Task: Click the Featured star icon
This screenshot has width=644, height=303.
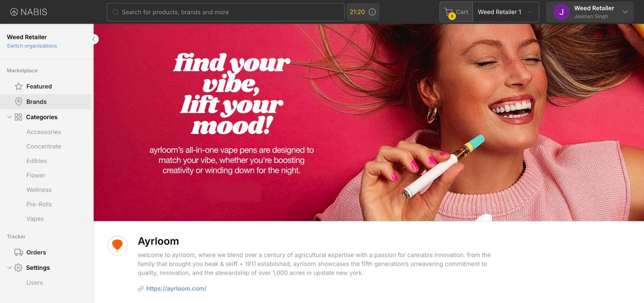Action: tap(19, 86)
